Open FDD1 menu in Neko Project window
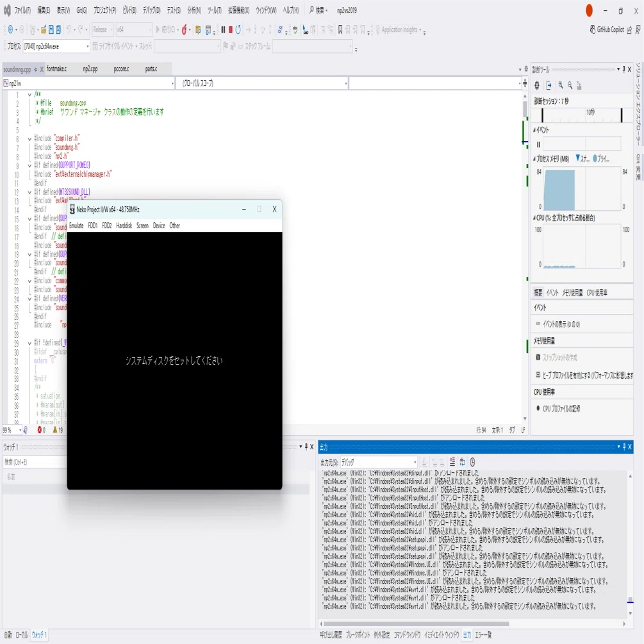This screenshot has height=644, width=644. (x=93, y=226)
